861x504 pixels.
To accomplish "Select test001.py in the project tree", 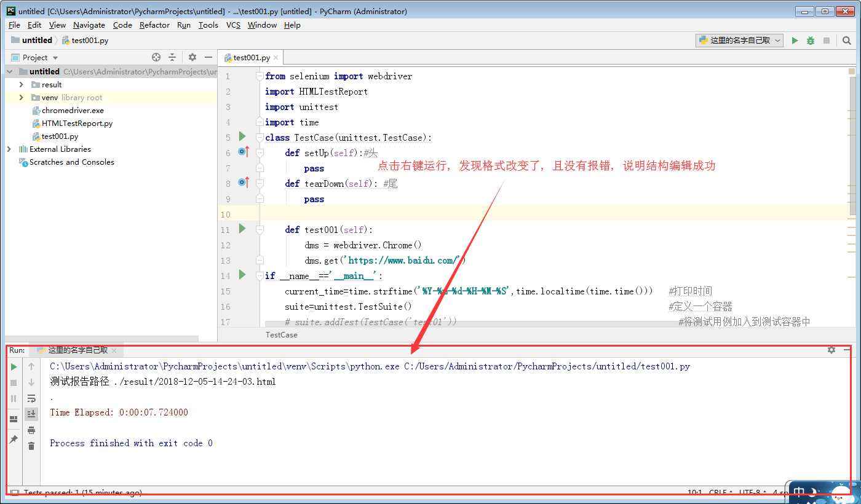I will (x=60, y=136).
